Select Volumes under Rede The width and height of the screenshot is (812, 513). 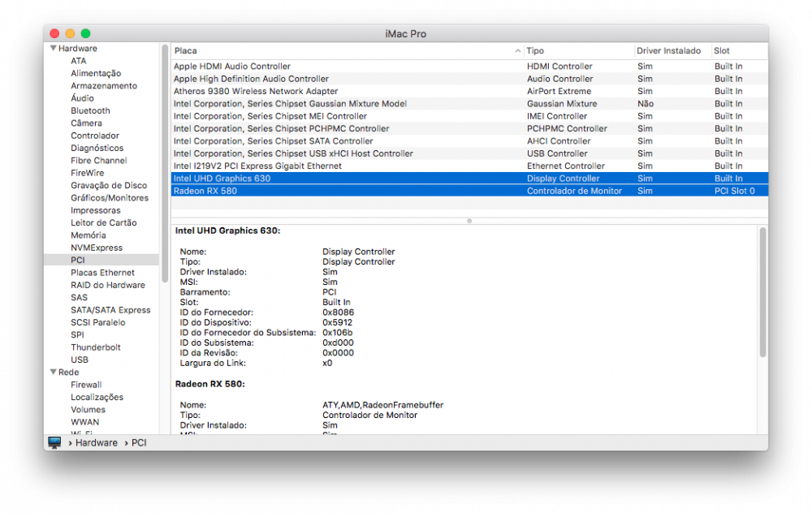point(88,409)
